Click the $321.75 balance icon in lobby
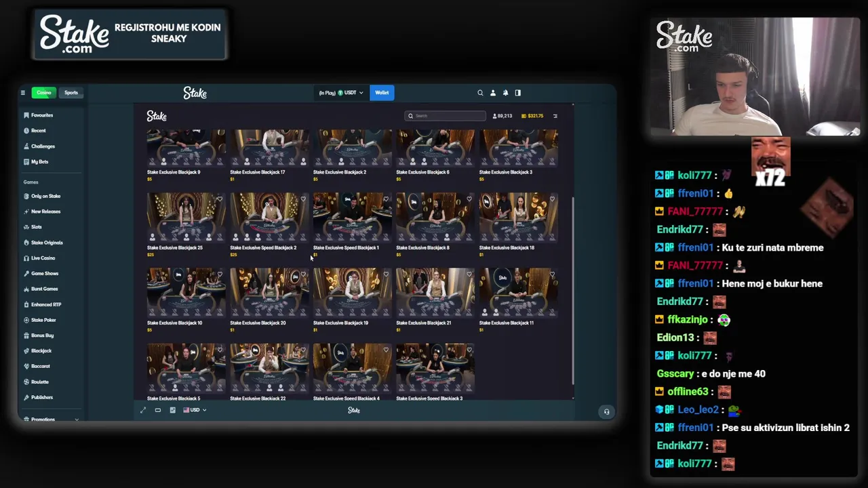 click(x=524, y=116)
